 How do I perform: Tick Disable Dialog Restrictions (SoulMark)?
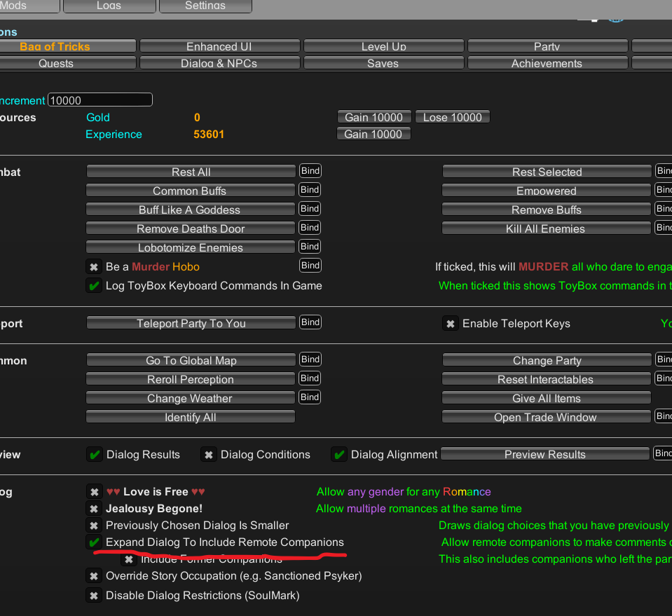pos(94,596)
